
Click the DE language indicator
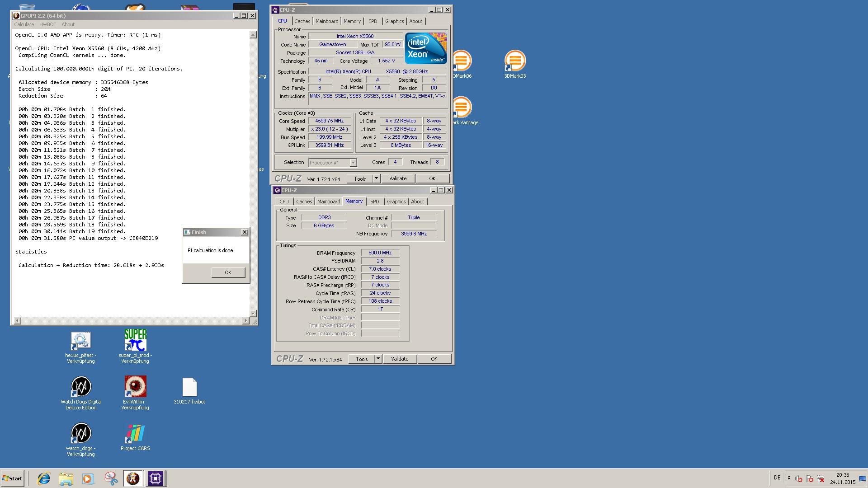777,478
